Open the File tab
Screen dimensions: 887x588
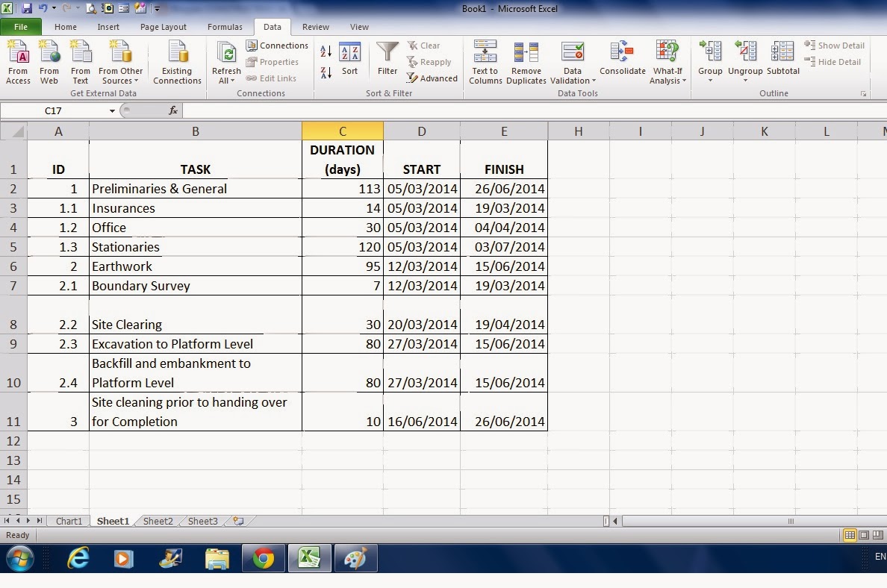pos(21,27)
